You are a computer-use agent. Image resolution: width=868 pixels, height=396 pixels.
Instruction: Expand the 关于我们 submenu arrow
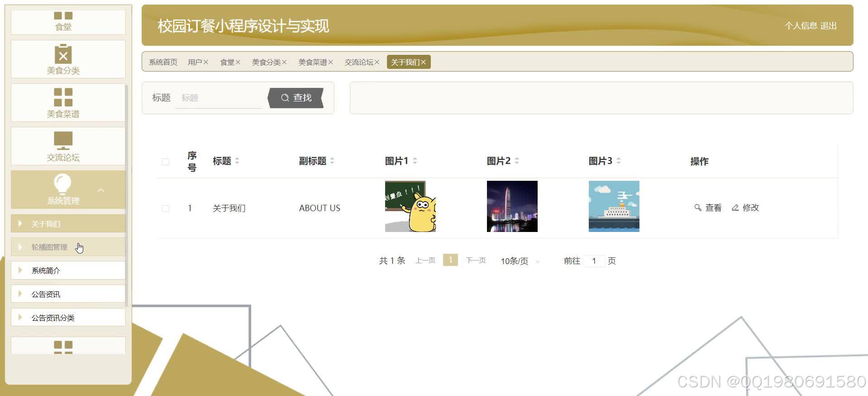click(20, 223)
